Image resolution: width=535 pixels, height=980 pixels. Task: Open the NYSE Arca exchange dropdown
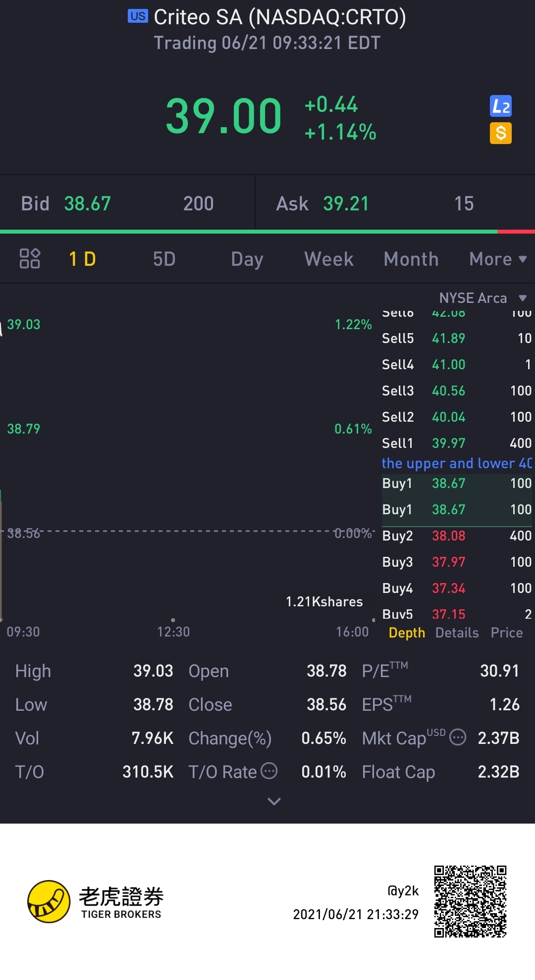[482, 298]
